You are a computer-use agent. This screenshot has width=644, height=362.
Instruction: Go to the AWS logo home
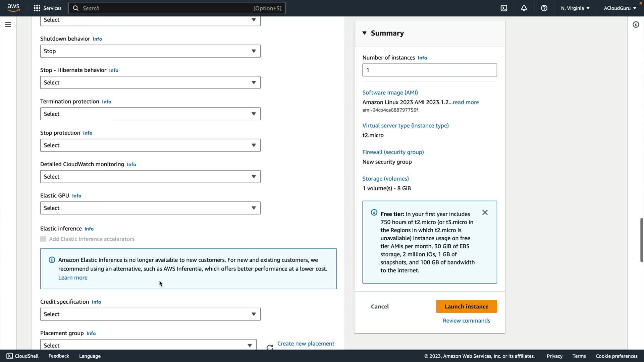point(13,8)
